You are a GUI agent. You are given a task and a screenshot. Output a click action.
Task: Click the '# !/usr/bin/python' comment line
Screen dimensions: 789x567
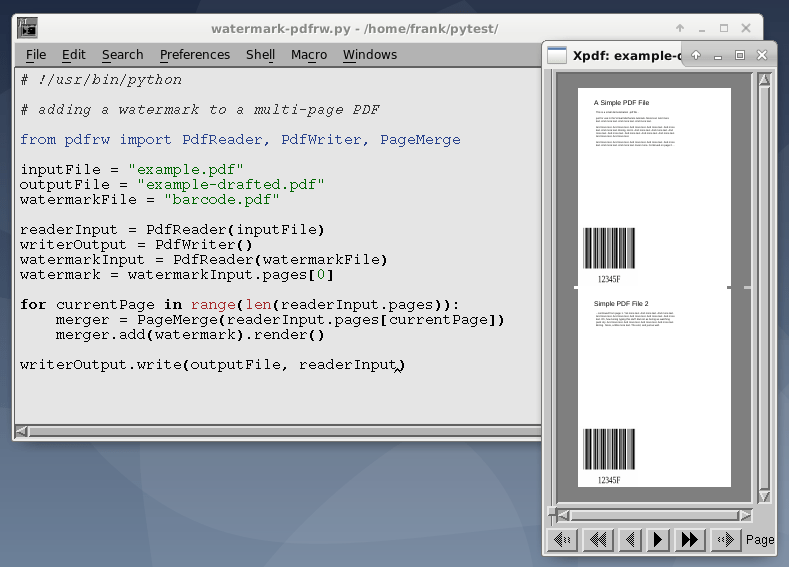point(101,80)
